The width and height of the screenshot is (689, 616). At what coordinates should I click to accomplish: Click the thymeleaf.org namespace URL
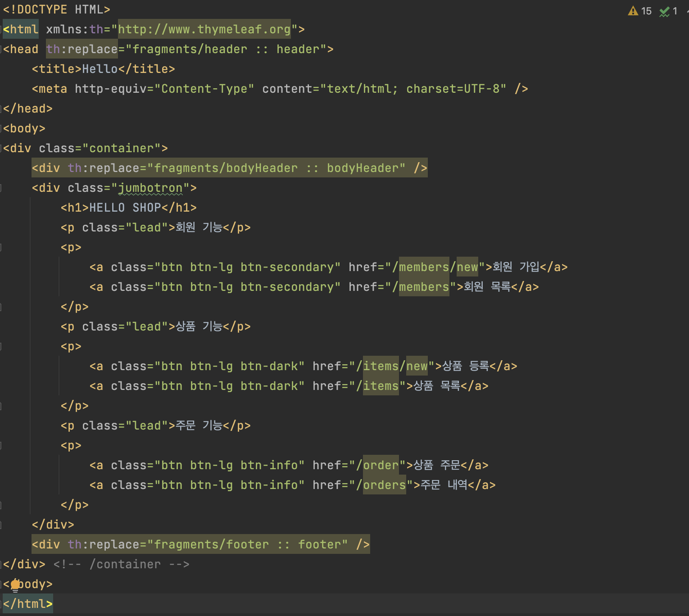click(204, 29)
